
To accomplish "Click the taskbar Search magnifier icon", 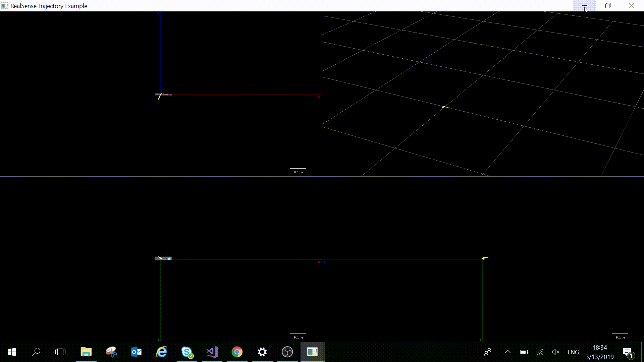I will 36,352.
